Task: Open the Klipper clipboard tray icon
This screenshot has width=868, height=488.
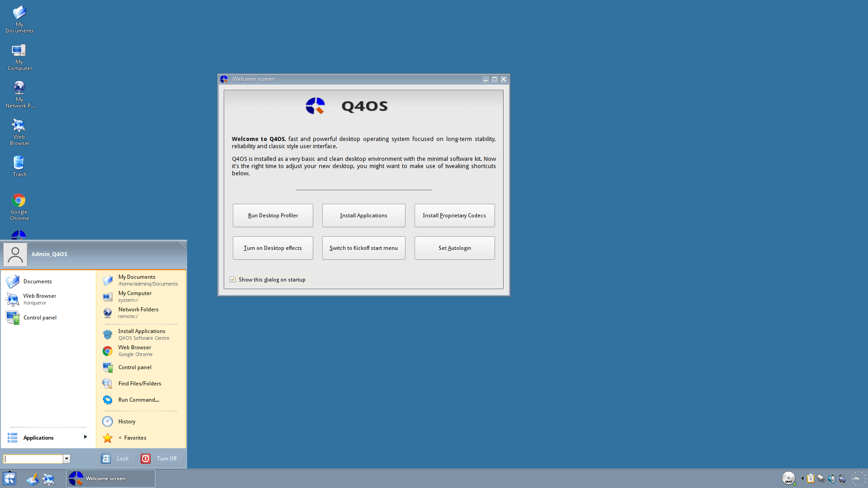Action: point(811,478)
